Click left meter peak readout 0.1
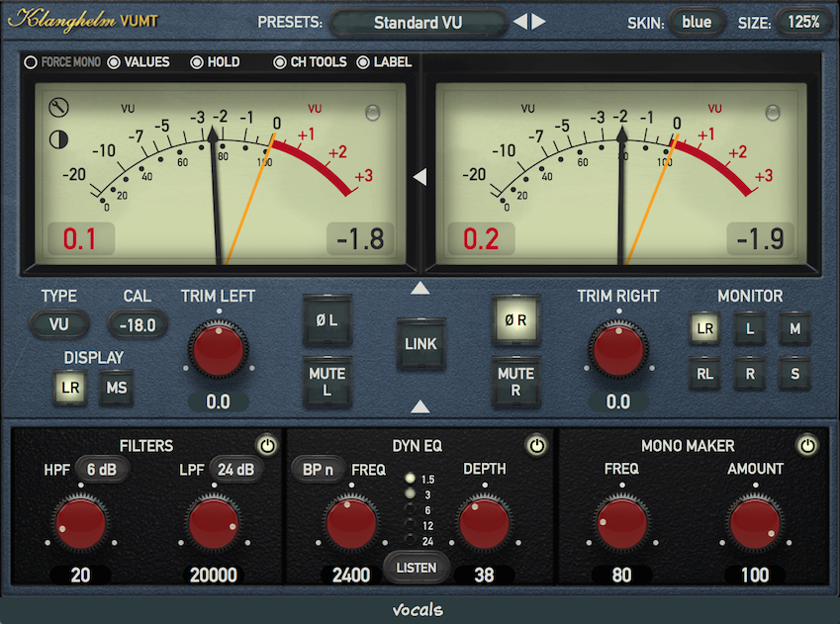 tap(81, 239)
